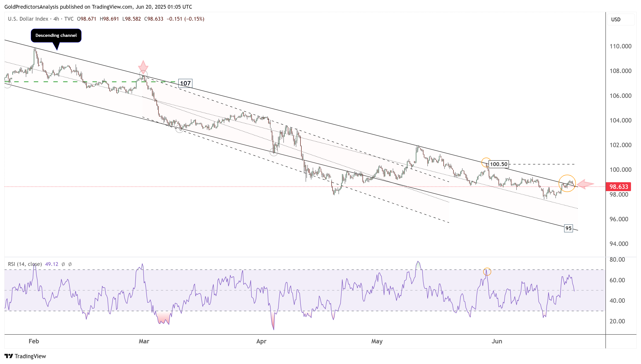Click the Descending channel callout label

pyautogui.click(x=56, y=36)
